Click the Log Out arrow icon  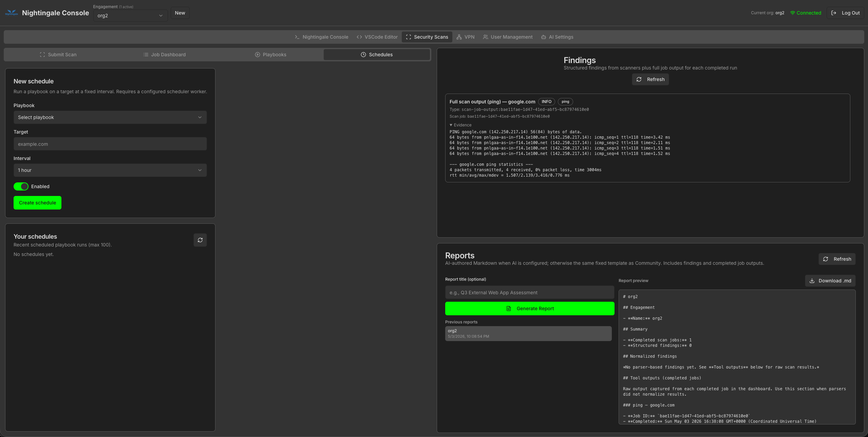tap(834, 13)
